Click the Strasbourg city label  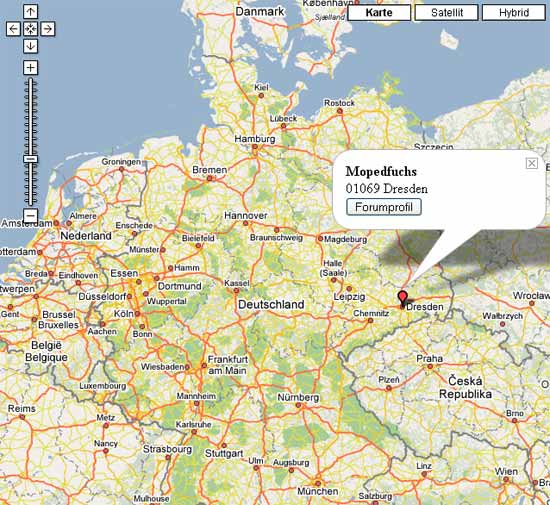tap(167, 449)
